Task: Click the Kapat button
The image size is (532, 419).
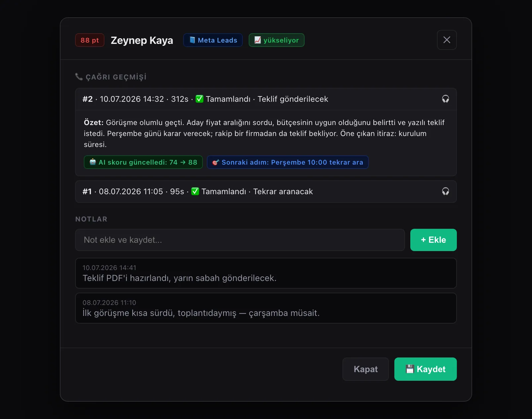Action: click(x=366, y=369)
